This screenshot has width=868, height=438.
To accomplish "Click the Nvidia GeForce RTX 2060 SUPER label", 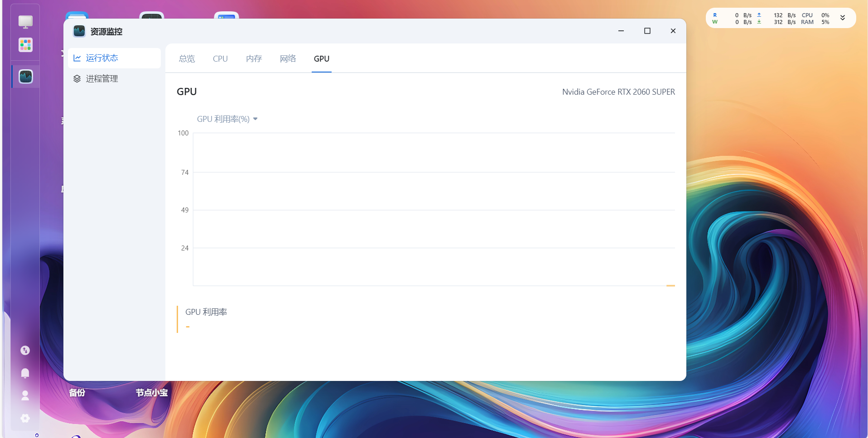I will coord(618,92).
